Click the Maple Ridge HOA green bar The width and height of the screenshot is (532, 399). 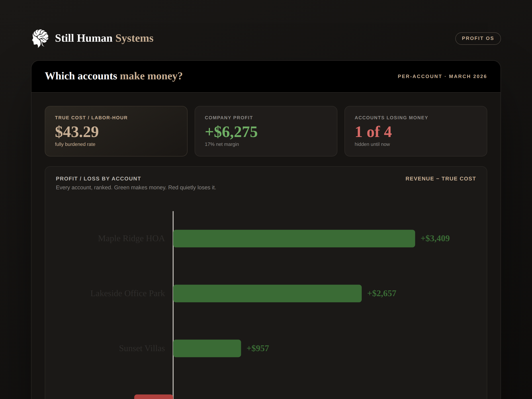point(294,239)
